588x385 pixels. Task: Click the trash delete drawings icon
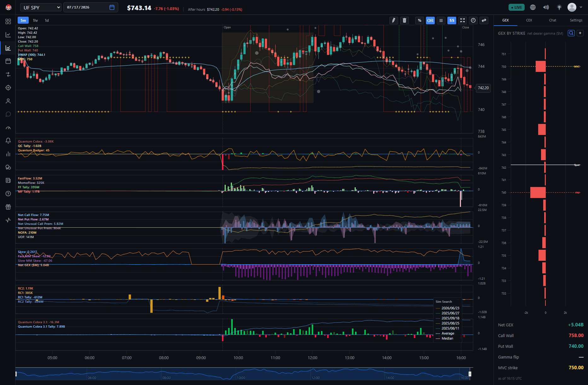tap(405, 20)
